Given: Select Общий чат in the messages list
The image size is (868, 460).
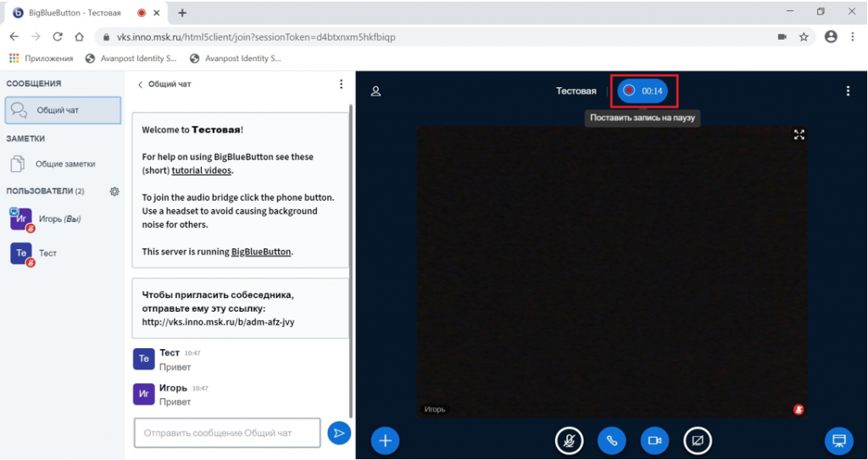Looking at the screenshot, I should [x=63, y=110].
